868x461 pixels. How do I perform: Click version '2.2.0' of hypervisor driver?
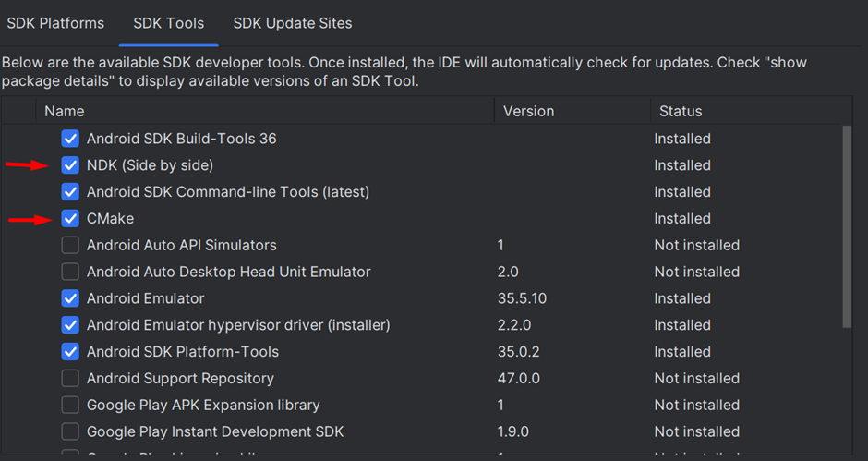[x=514, y=324]
